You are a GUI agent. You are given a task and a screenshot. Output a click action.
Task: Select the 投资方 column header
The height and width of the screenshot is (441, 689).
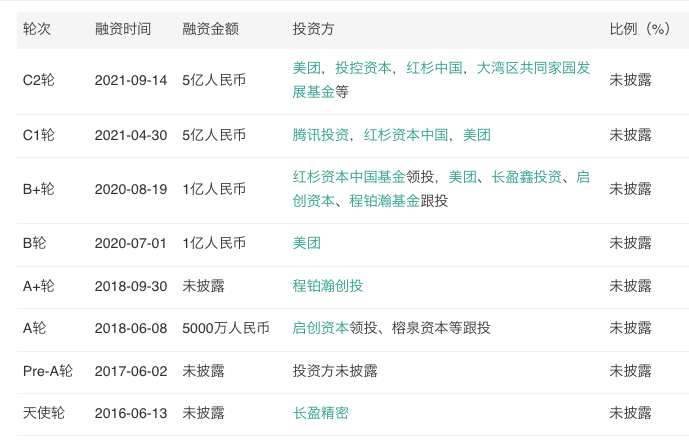[314, 29]
